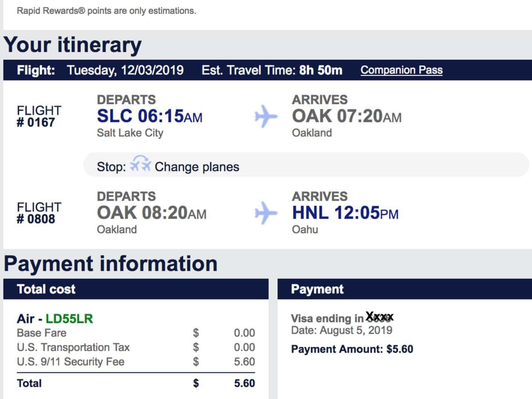Viewport: 532px width, 399px height.
Task: Click the Your itinerary heading
Action: coord(73,45)
